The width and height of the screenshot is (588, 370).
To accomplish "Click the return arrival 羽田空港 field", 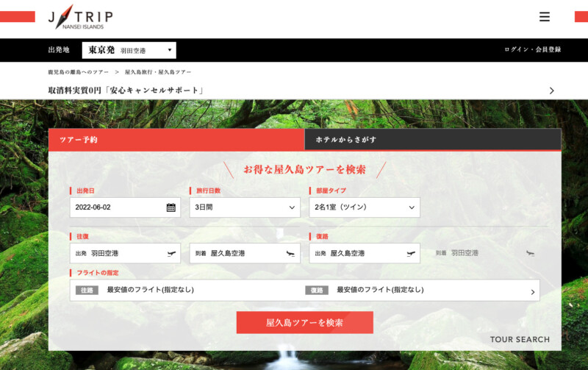I will click(x=484, y=253).
